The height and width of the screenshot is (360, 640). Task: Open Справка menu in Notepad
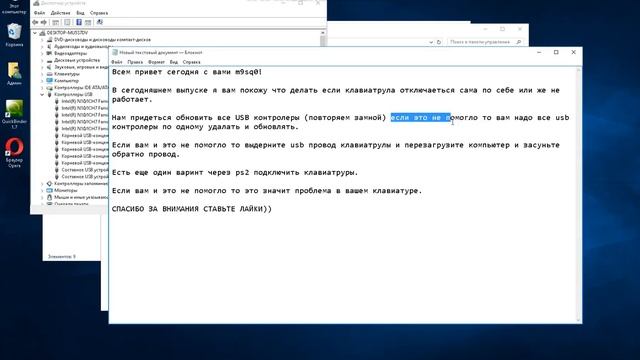pos(191,62)
